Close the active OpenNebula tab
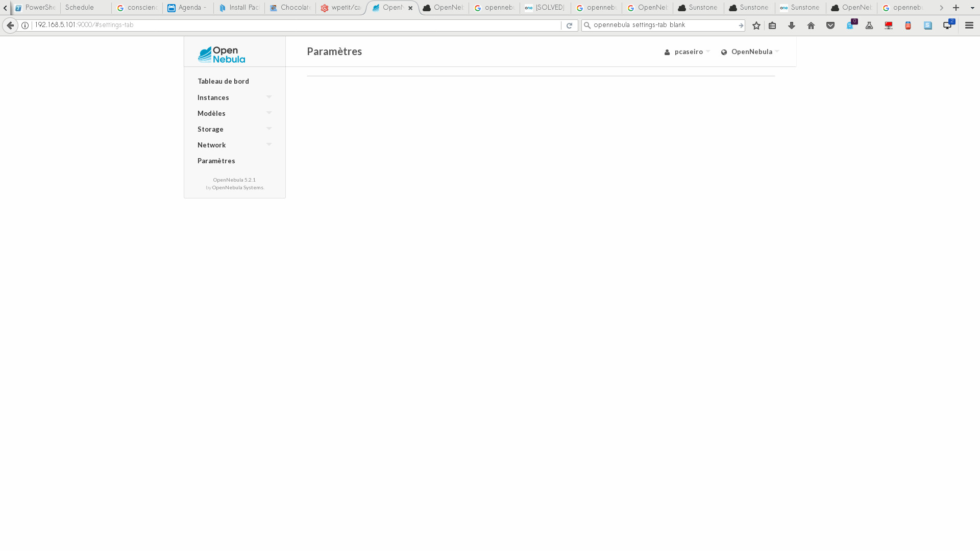The width and height of the screenshot is (980, 551). point(410,8)
